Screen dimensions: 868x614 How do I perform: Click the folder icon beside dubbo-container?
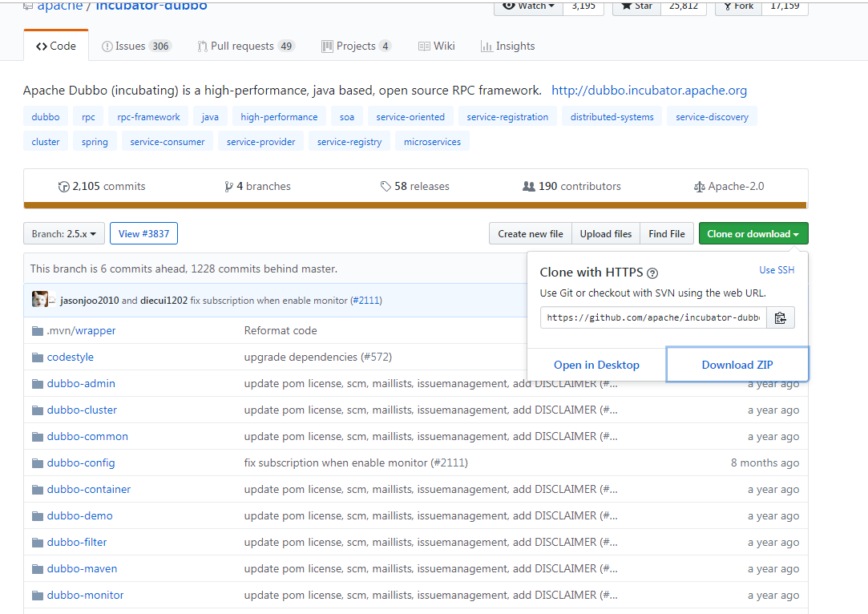(x=38, y=490)
